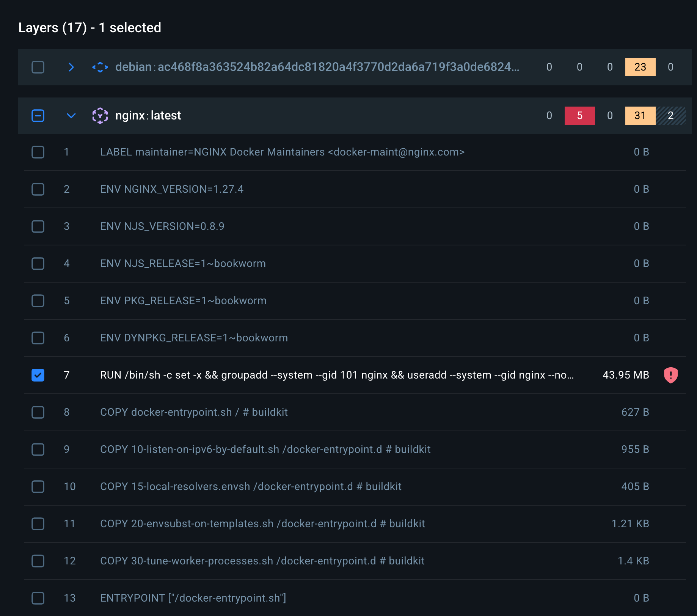Check the ENV DYNPKG_RELEASE layer 6 checkbox
The image size is (697, 616).
pos(38,338)
